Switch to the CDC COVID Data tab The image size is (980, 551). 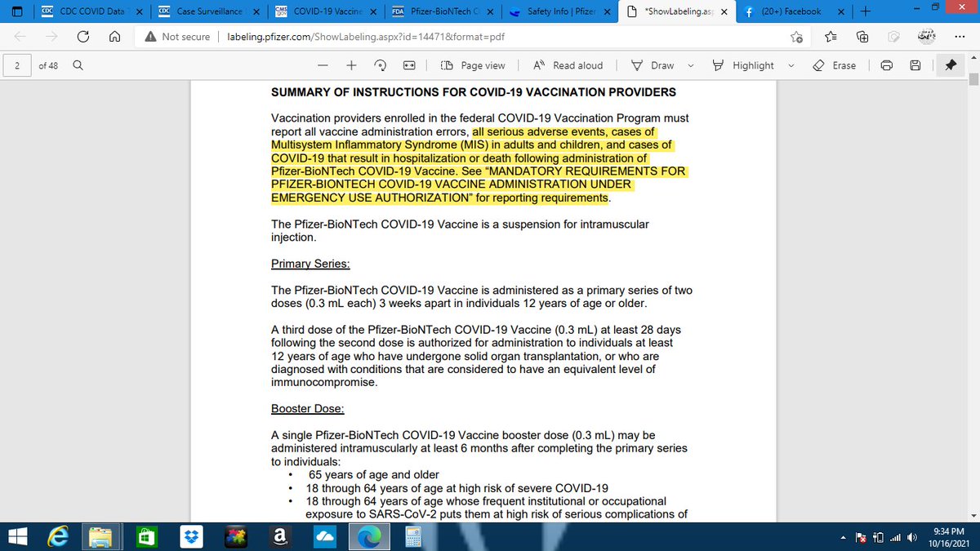click(x=93, y=11)
